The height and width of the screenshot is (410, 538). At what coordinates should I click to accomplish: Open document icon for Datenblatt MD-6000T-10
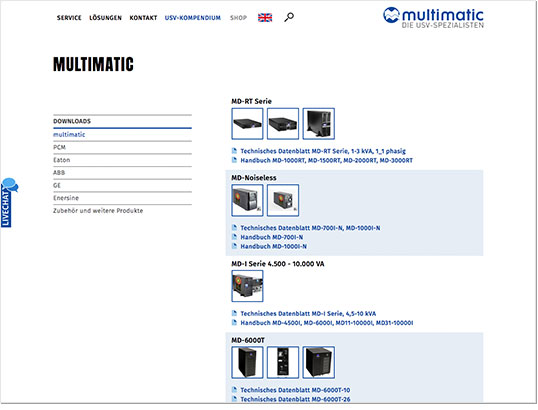tap(235, 389)
